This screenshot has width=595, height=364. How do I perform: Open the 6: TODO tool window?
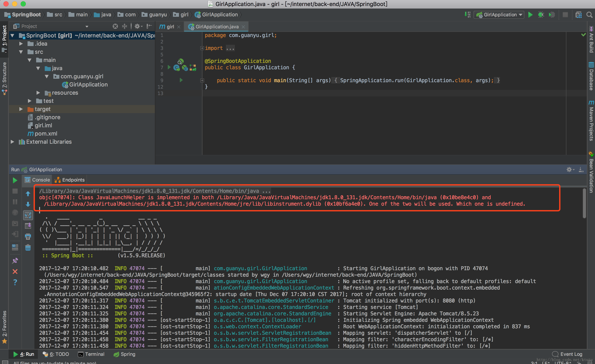click(56, 354)
